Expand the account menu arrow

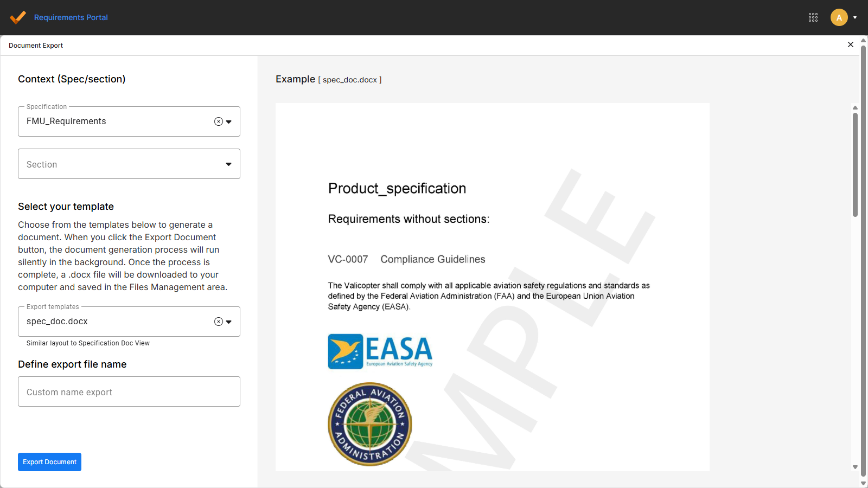pyautogui.click(x=854, y=17)
